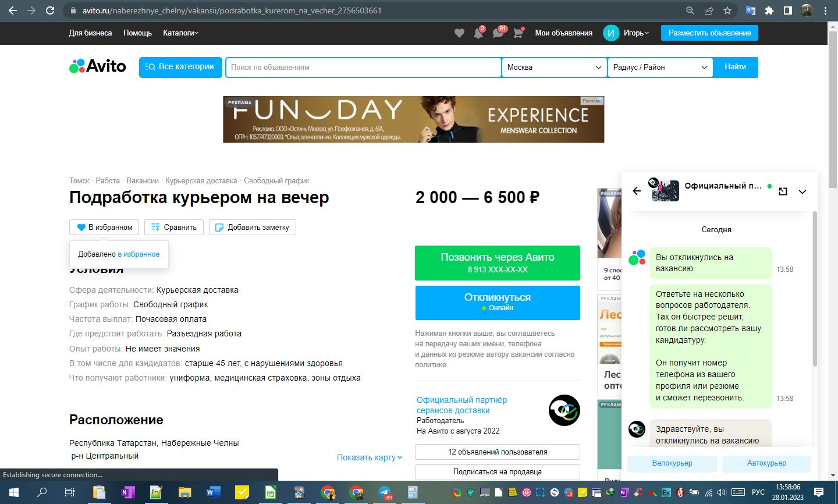Open the notifications bell in Avito header
This screenshot has height=504, width=838.
point(478,33)
